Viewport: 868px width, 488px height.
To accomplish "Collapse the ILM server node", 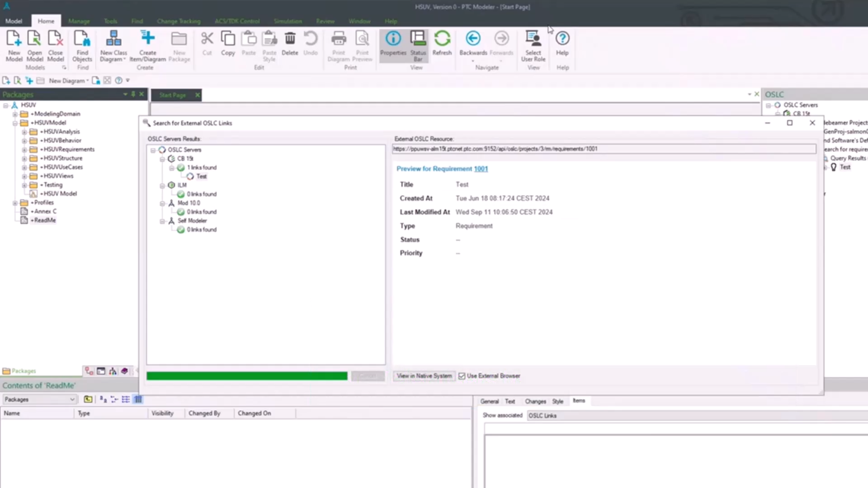I will click(x=162, y=186).
